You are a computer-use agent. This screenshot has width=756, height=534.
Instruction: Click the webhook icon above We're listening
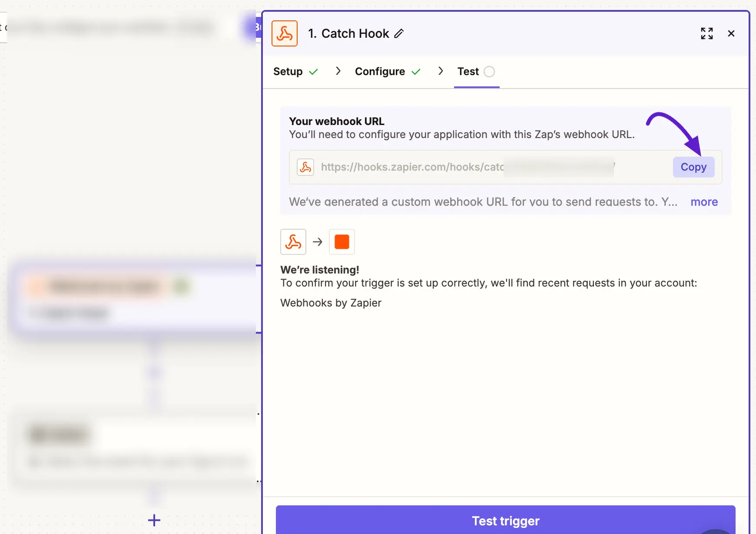tap(293, 242)
